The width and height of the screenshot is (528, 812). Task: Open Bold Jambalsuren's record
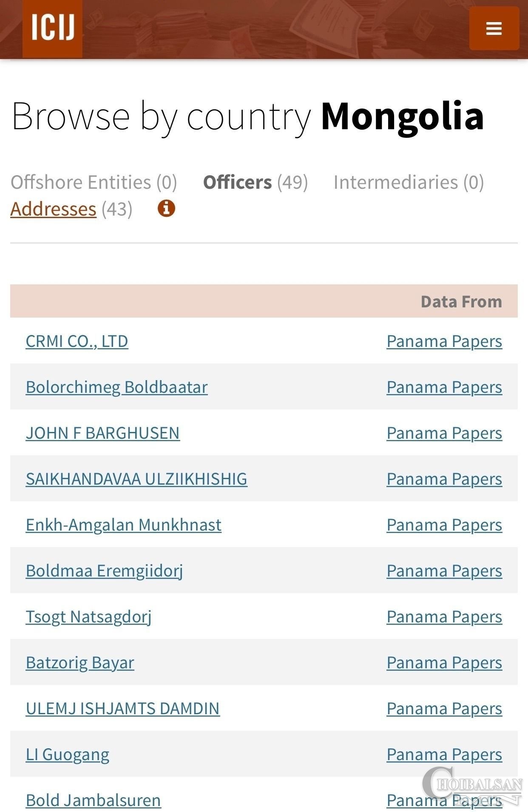(x=94, y=800)
